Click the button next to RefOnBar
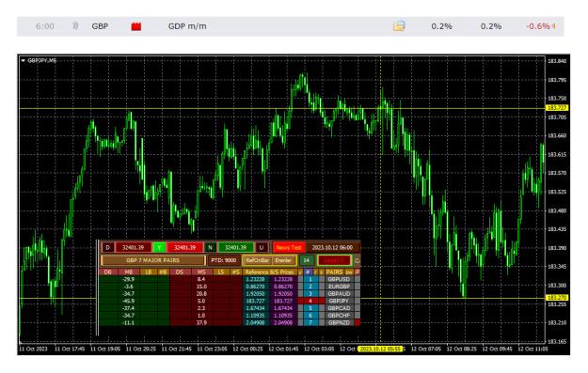588x373 pixels. [x=283, y=260]
